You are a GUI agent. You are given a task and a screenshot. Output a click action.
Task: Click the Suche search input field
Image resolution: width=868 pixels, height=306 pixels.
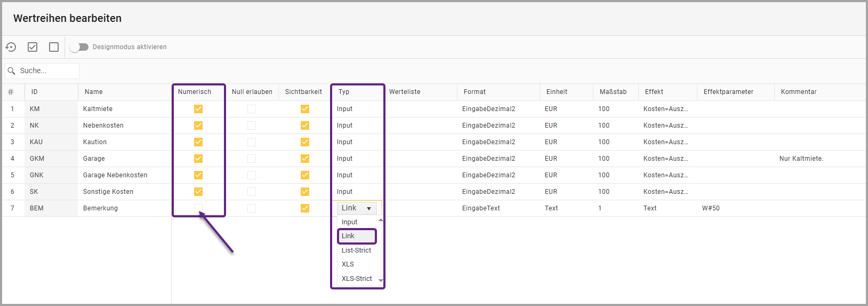[x=48, y=71]
